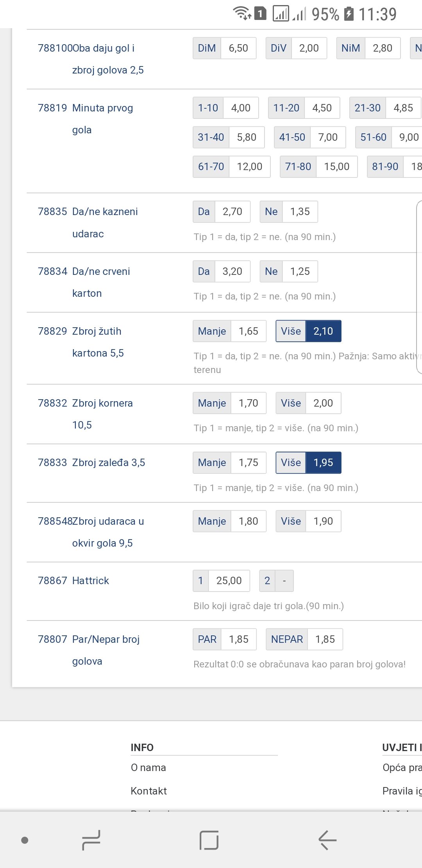Pick 1-10 minute first goal odds
The width and height of the screenshot is (422, 868).
click(225, 108)
